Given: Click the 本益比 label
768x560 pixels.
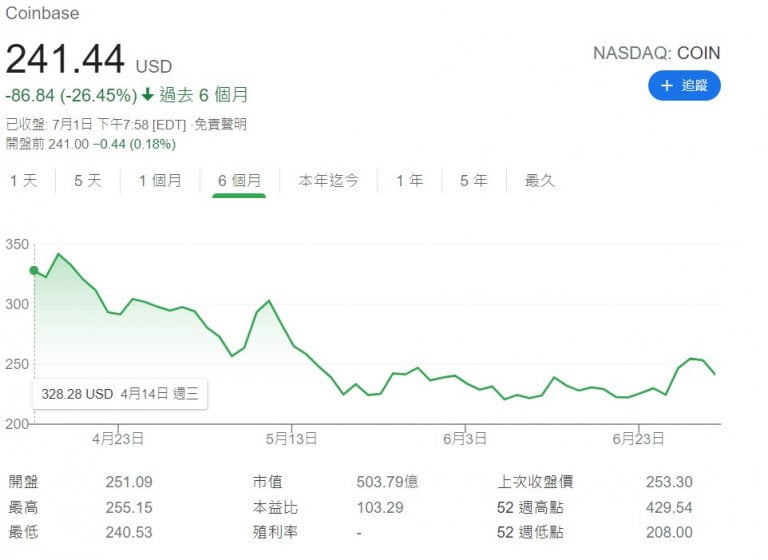Looking at the screenshot, I should (x=275, y=508).
